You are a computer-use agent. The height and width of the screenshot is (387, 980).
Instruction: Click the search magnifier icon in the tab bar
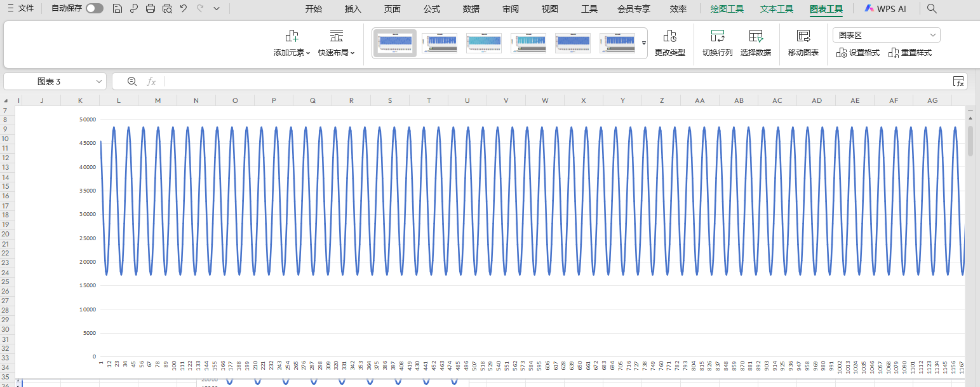[932, 8]
